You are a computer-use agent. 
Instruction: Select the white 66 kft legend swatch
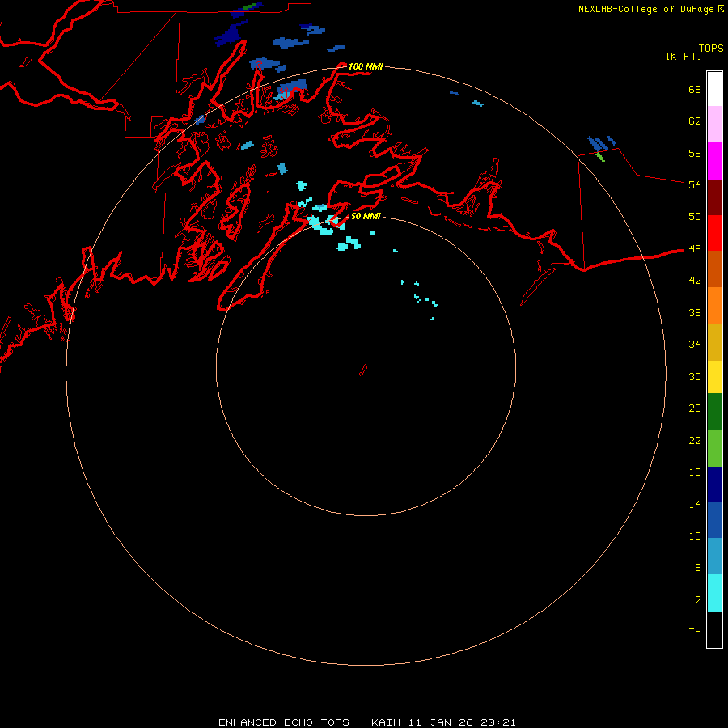click(x=714, y=89)
